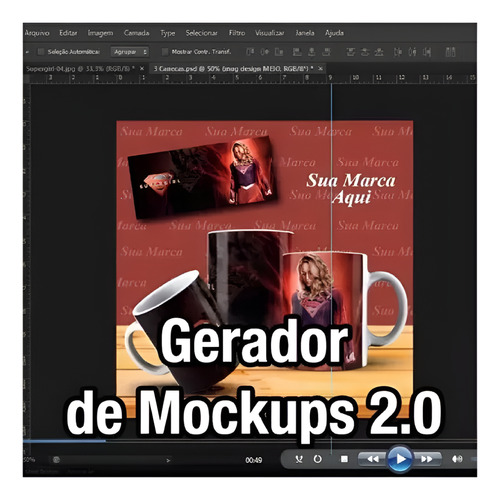Viewport: 500px width, 500px height.
Task: Switch to the Supergirl-04.jpg document tab
Action: point(80,68)
